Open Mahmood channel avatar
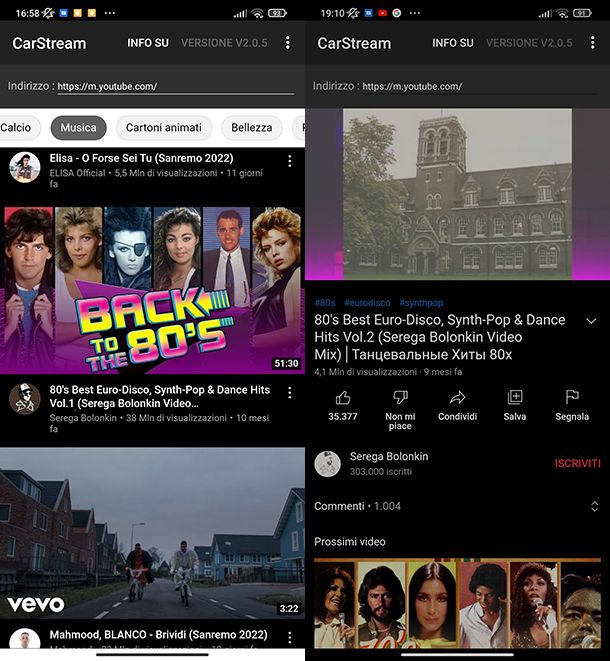The width and height of the screenshot is (610, 661). (24, 639)
